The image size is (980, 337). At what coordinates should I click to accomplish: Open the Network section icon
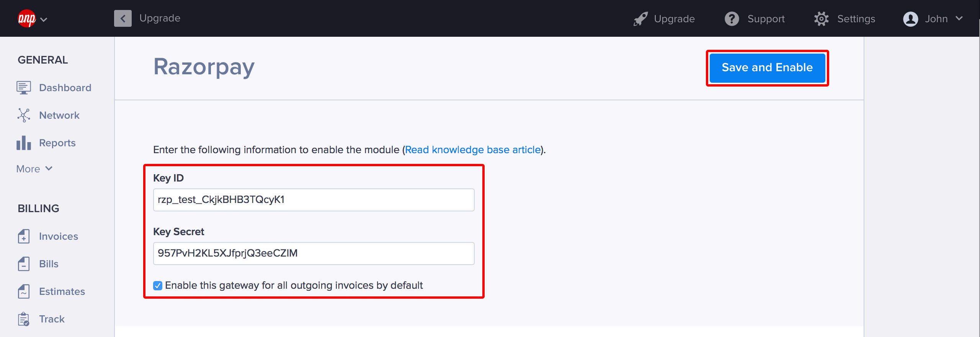(24, 115)
